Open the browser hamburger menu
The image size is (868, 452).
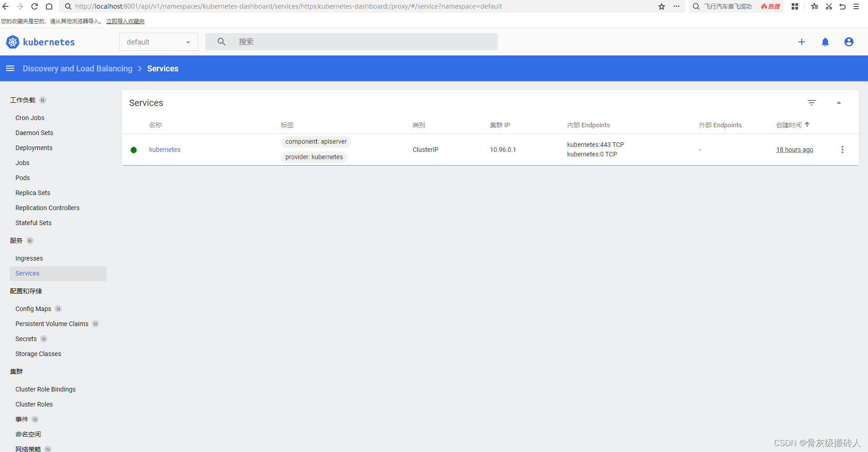(x=856, y=6)
